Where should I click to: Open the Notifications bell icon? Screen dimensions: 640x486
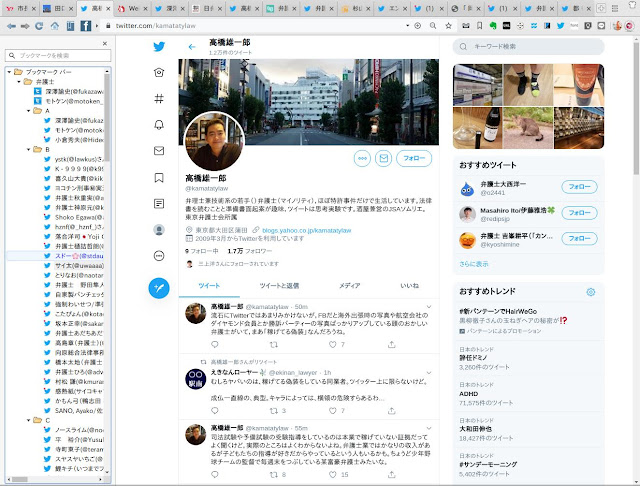(x=159, y=124)
